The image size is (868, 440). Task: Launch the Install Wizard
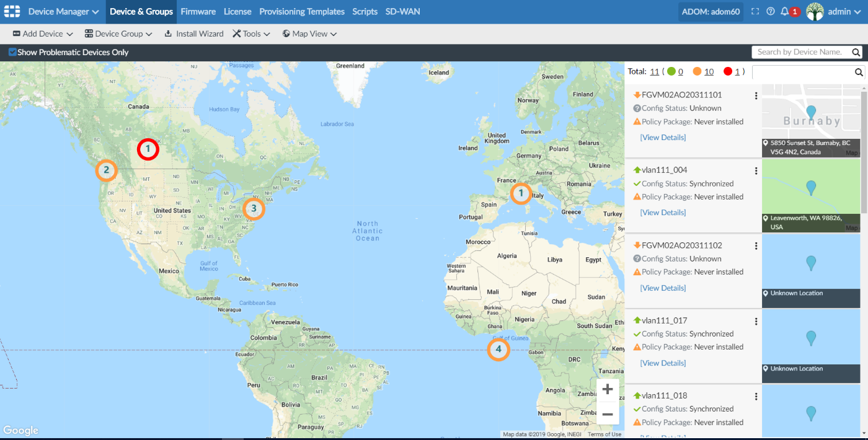(194, 33)
